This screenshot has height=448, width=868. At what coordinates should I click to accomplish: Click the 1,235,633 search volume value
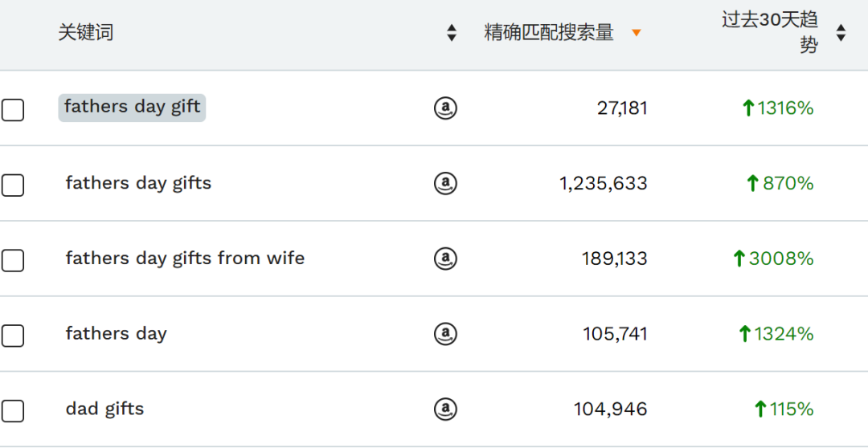pyautogui.click(x=604, y=183)
